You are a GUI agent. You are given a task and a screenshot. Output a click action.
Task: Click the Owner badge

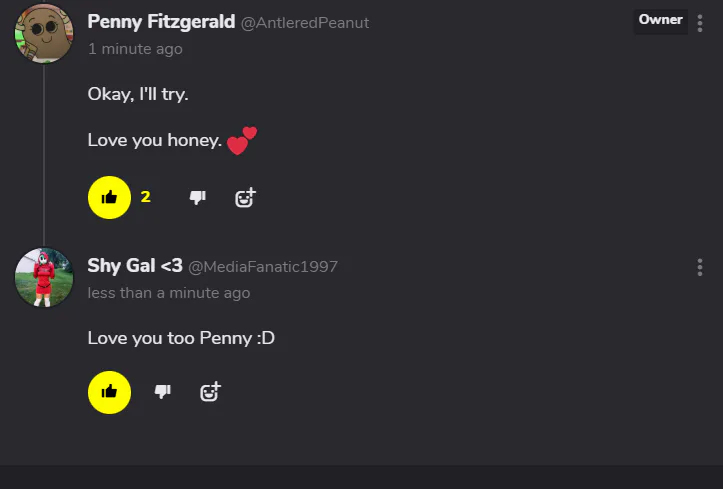point(660,20)
